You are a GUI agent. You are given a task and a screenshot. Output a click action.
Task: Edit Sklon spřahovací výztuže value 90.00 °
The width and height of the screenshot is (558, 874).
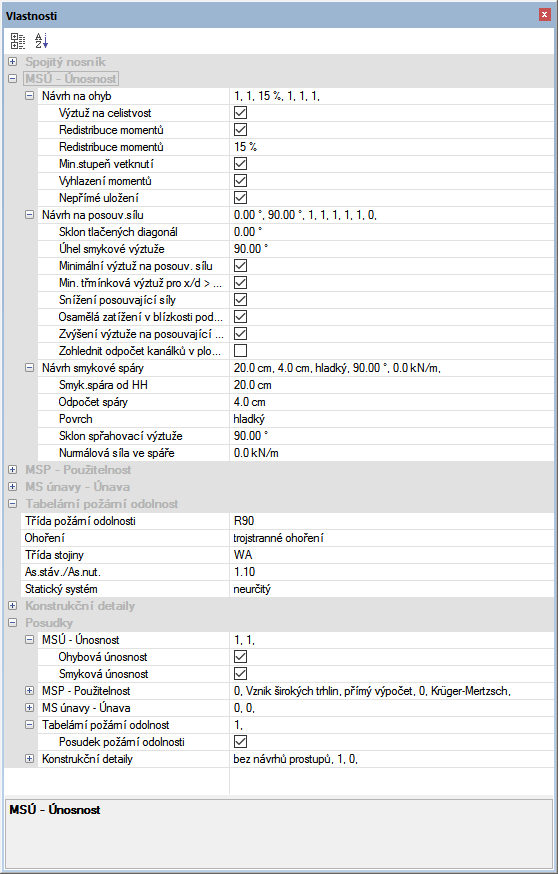click(391, 436)
